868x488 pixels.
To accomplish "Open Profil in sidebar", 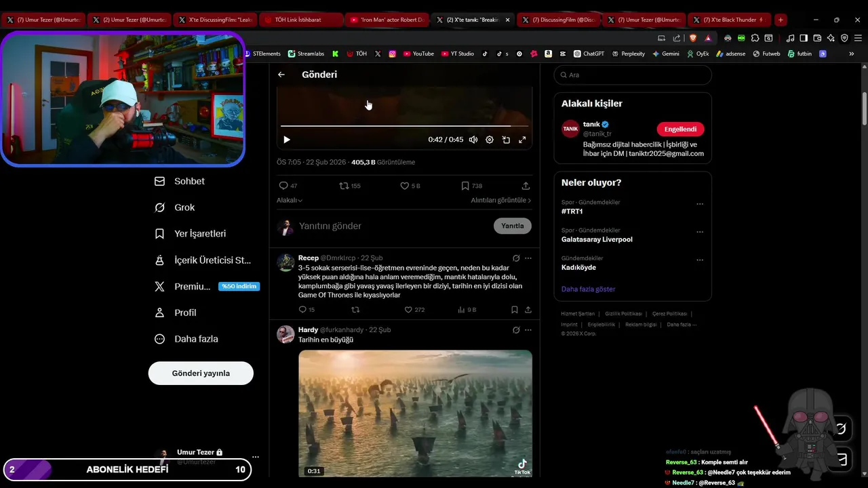I will click(176, 313).
